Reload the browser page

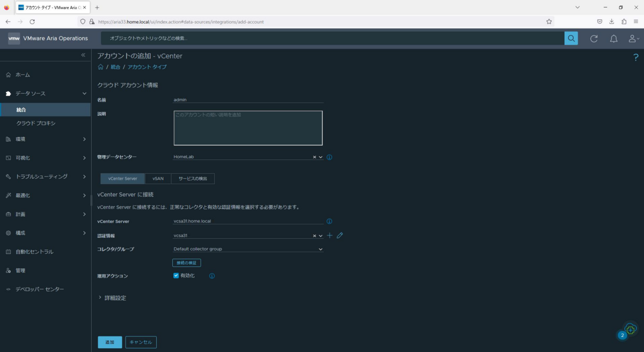click(x=32, y=21)
